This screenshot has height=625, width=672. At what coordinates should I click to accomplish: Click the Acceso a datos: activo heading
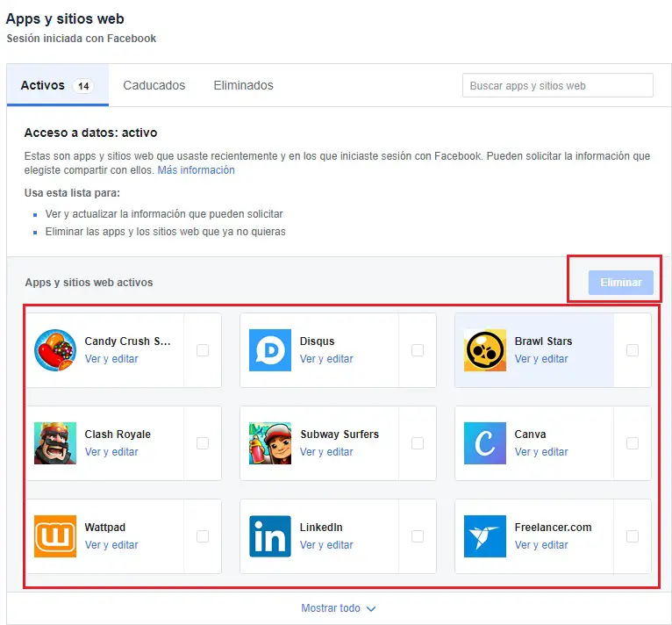[90, 133]
